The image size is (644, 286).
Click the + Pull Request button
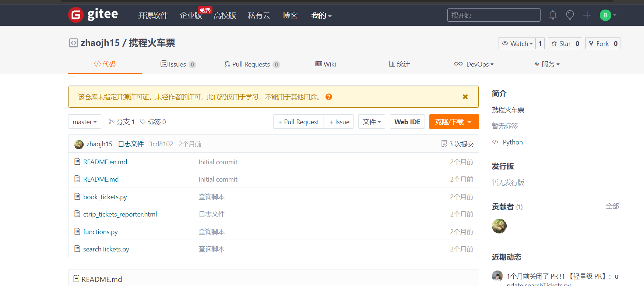(299, 122)
